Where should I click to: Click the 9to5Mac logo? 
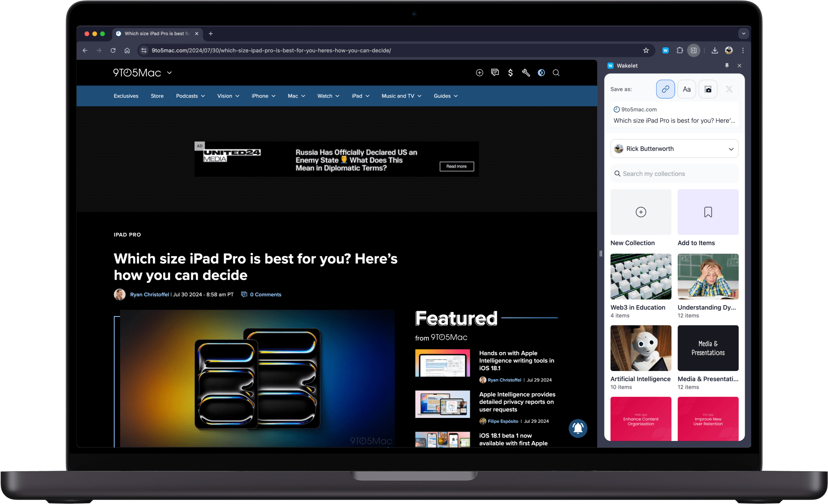137,73
